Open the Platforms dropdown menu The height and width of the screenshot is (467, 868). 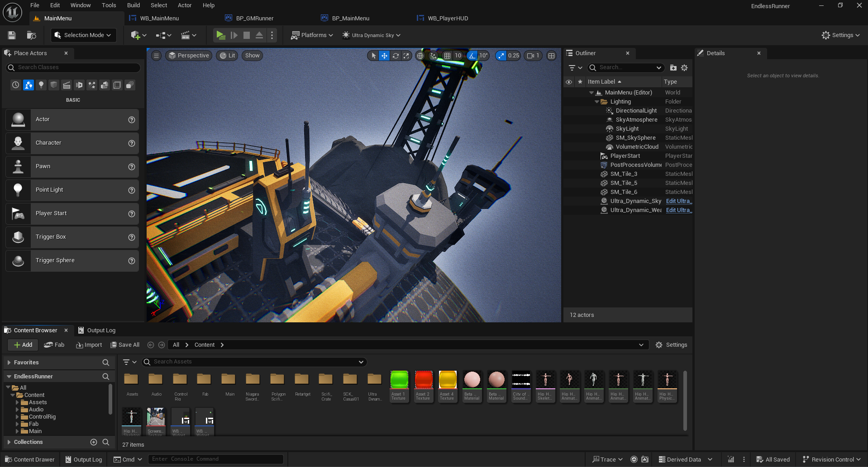[x=312, y=35]
